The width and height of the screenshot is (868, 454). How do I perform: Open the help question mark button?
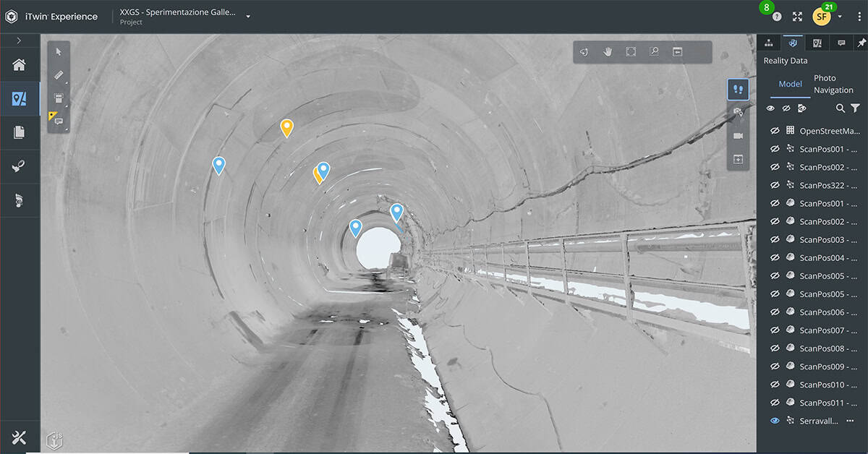click(777, 17)
